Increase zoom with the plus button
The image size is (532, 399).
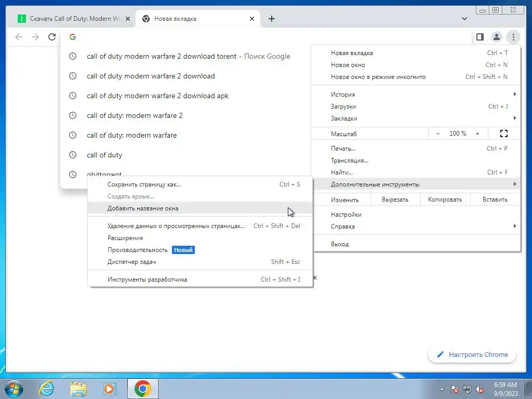(x=477, y=134)
